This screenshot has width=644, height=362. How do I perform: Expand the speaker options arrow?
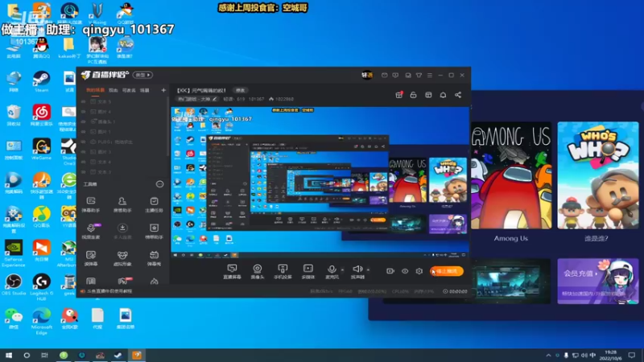[x=368, y=269]
